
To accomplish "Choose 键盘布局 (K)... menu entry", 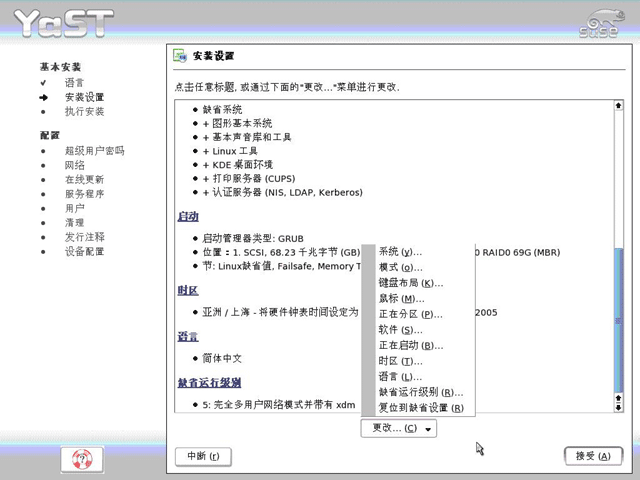I will coord(411,283).
